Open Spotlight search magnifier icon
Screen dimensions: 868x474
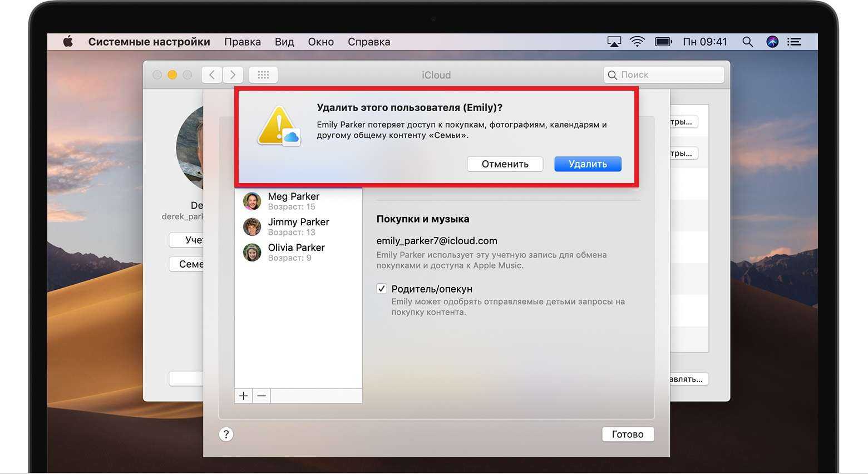click(x=747, y=42)
